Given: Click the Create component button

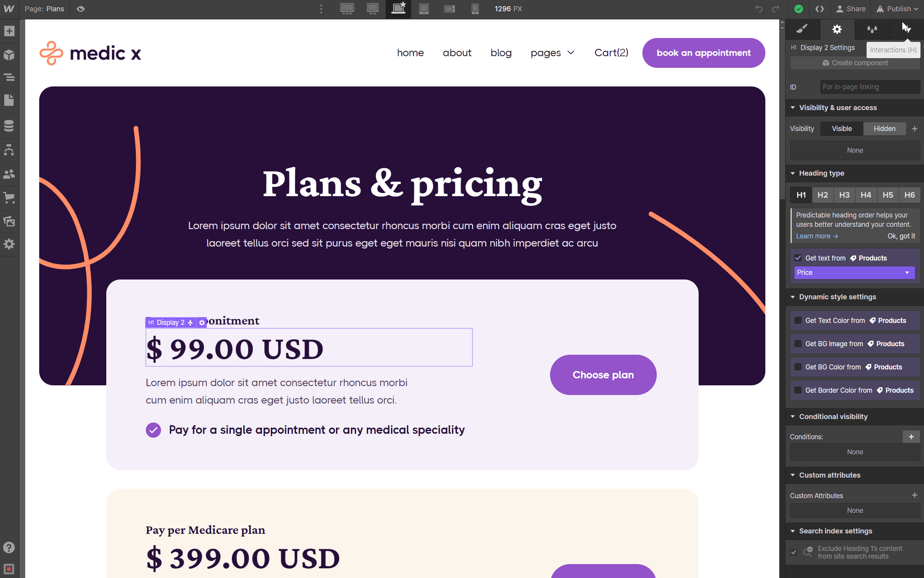Looking at the screenshot, I should [x=855, y=63].
